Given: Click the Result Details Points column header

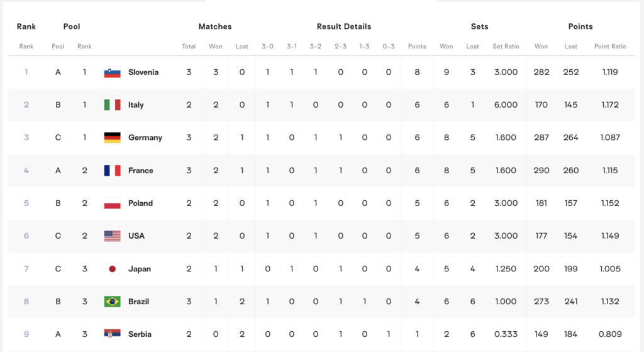Looking at the screenshot, I should (x=417, y=47).
